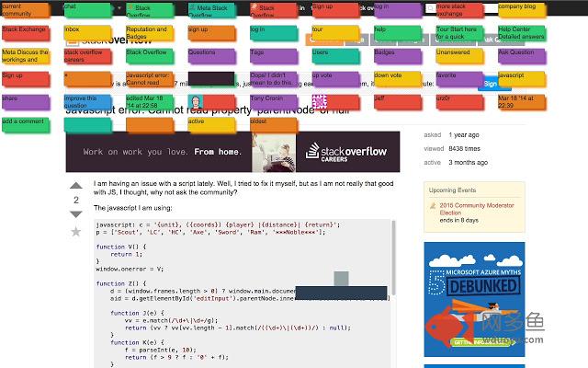Click the teal 'Meta Stack Overflow' tile

pos(212,10)
